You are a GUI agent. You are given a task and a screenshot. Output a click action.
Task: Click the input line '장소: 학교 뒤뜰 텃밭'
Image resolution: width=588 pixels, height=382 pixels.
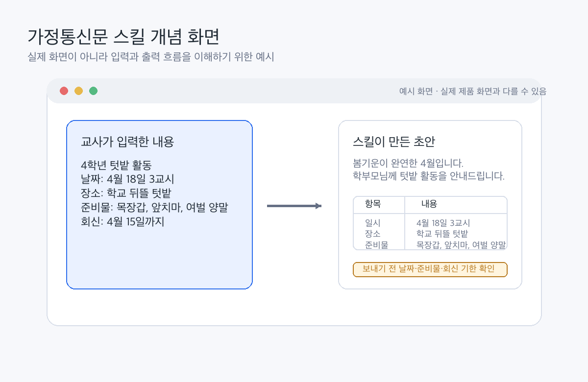pyautogui.click(x=126, y=193)
